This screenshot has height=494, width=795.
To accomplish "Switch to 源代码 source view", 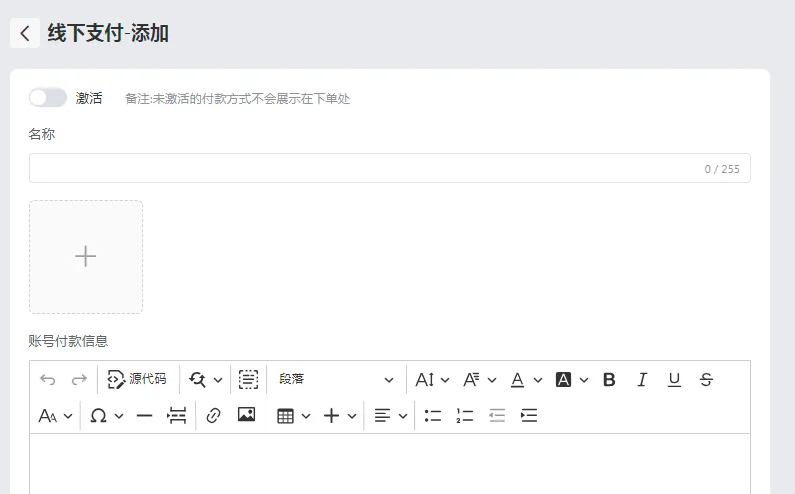I will [137, 379].
